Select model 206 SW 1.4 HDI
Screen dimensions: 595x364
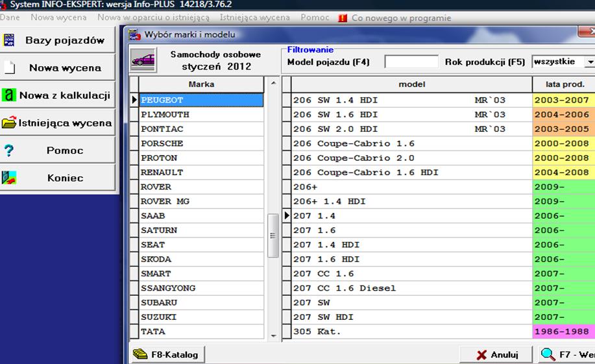pyautogui.click(x=412, y=100)
